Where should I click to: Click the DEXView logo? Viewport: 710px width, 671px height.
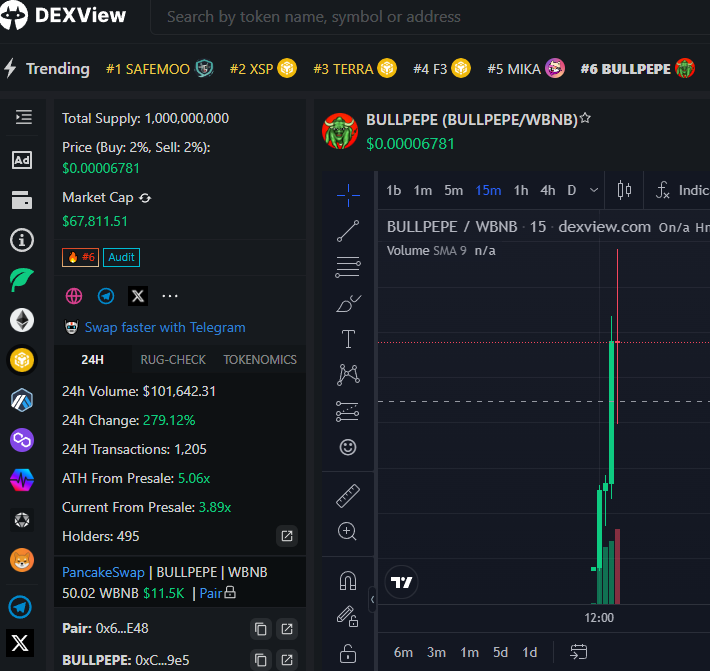(63, 15)
